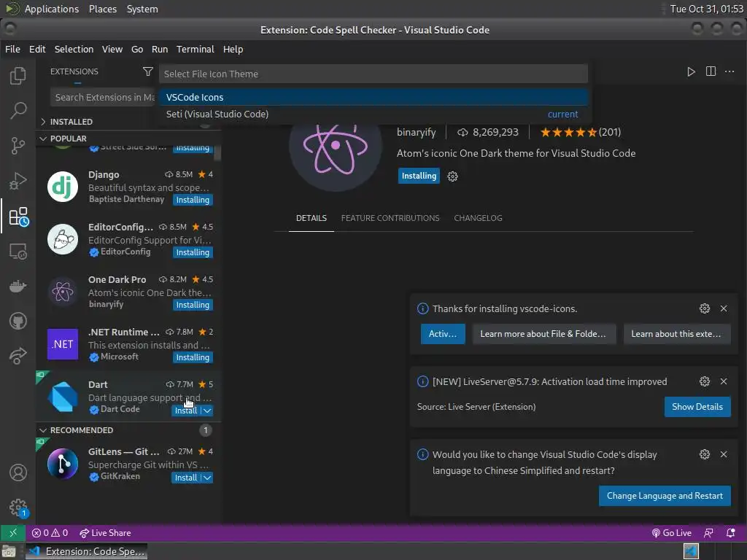Click the Select File Icon Theme input
Viewport: 747px width, 560px height.
click(373, 74)
